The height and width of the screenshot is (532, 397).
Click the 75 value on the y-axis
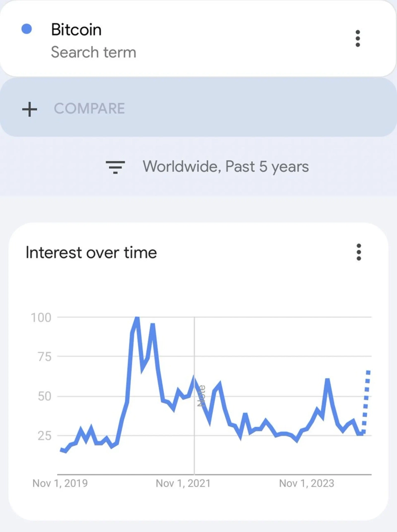44,357
